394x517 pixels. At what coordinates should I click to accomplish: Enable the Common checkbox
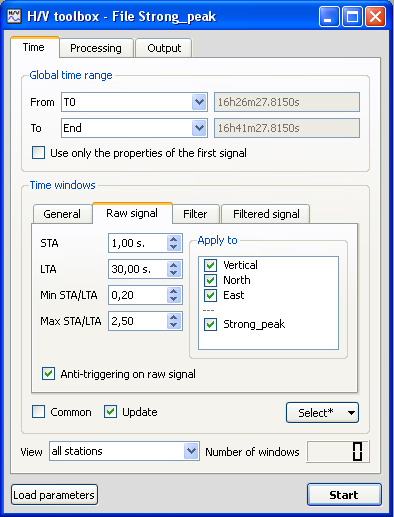[x=38, y=412]
